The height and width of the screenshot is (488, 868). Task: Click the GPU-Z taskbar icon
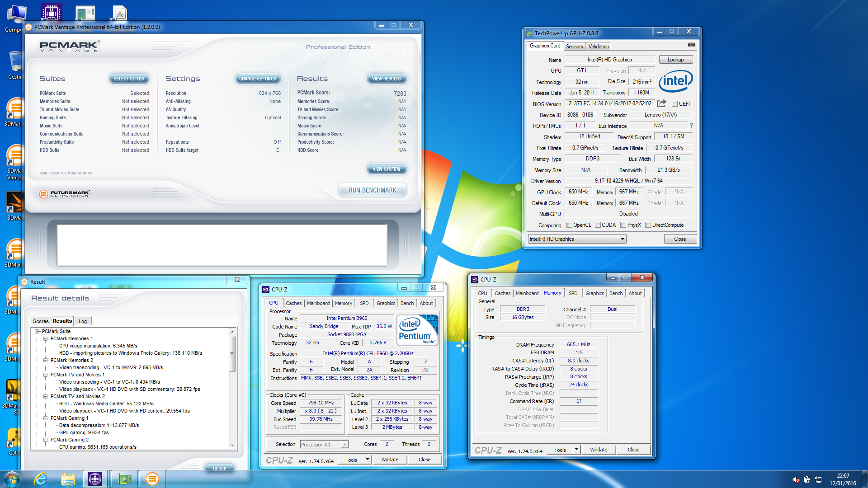coord(124,479)
